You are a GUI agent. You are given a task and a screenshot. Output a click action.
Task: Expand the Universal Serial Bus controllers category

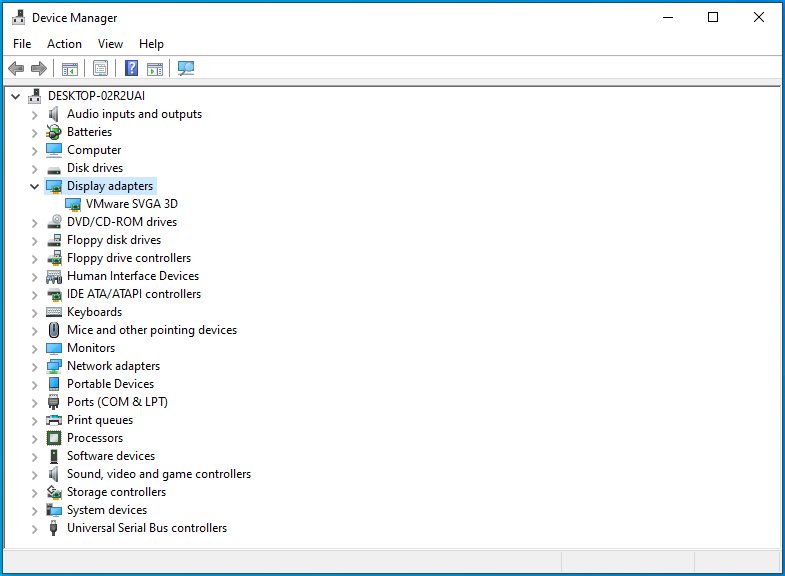(35, 528)
